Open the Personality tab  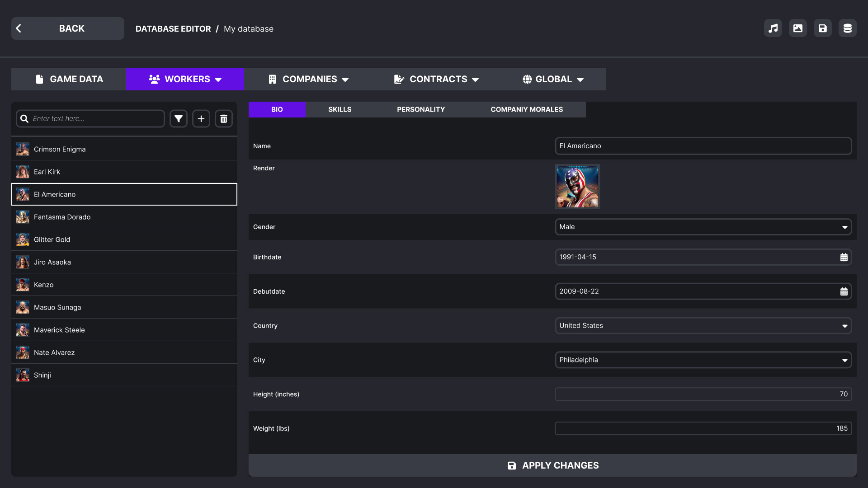click(420, 110)
